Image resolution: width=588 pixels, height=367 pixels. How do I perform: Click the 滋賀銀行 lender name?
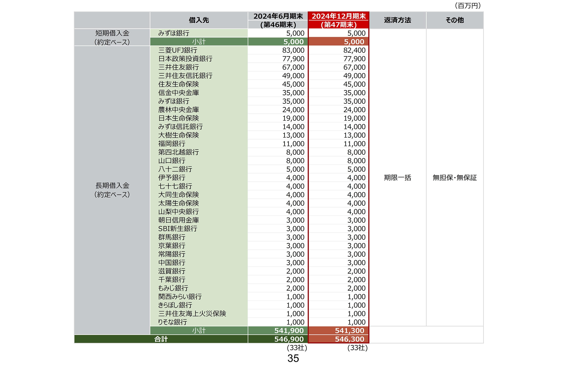click(171, 271)
